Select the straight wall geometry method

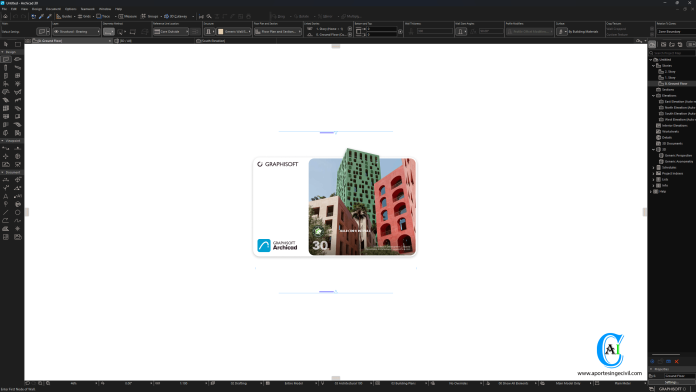click(x=108, y=32)
